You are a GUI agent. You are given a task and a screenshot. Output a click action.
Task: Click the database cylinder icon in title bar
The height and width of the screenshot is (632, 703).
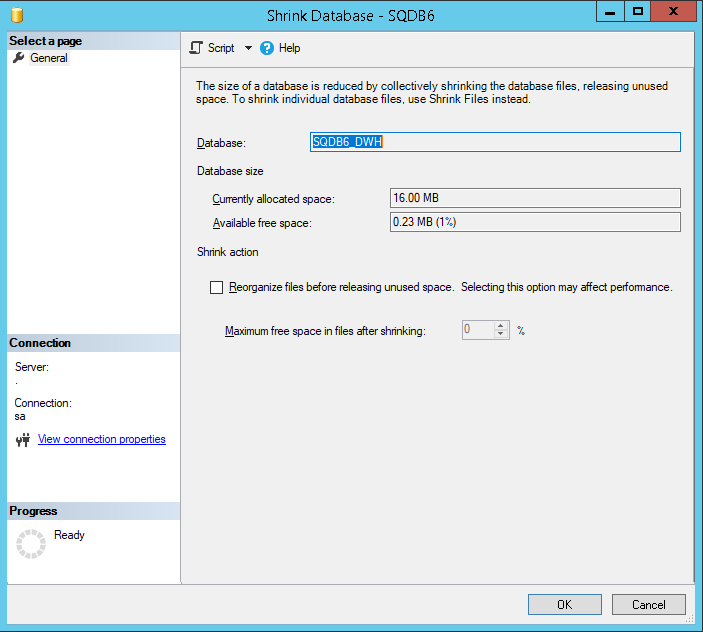tap(18, 16)
